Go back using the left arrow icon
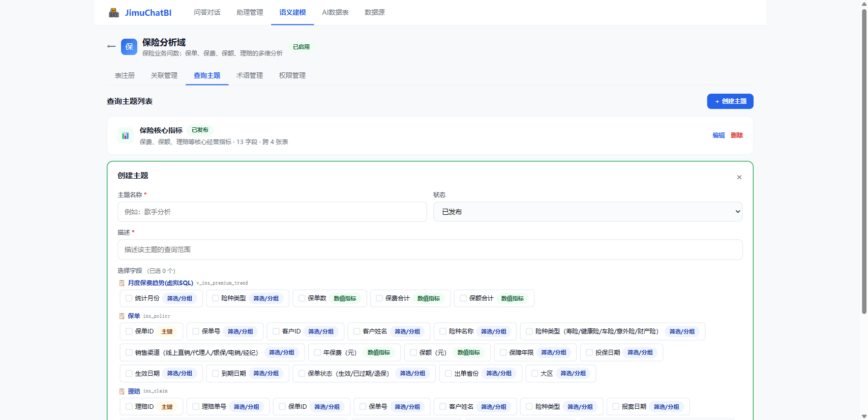The height and width of the screenshot is (420, 868). pos(111,46)
